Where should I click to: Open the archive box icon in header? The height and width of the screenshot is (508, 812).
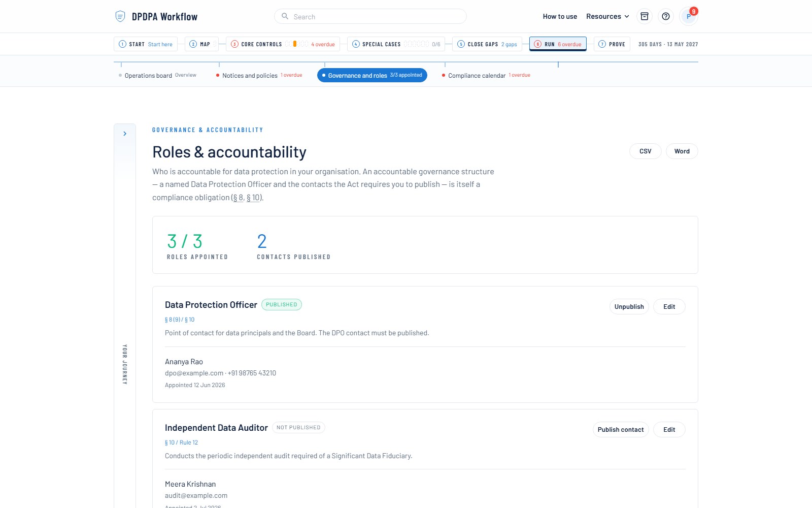point(645,16)
